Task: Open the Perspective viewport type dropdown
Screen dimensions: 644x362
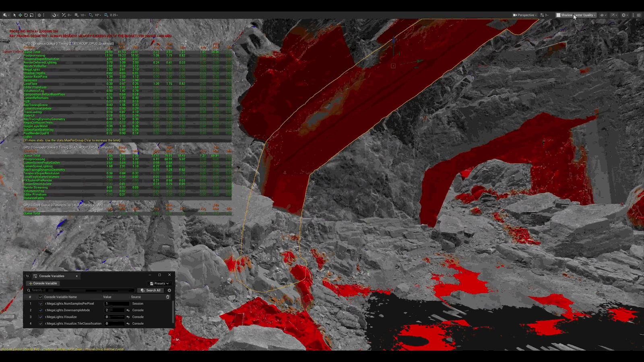Action: pyautogui.click(x=525, y=15)
